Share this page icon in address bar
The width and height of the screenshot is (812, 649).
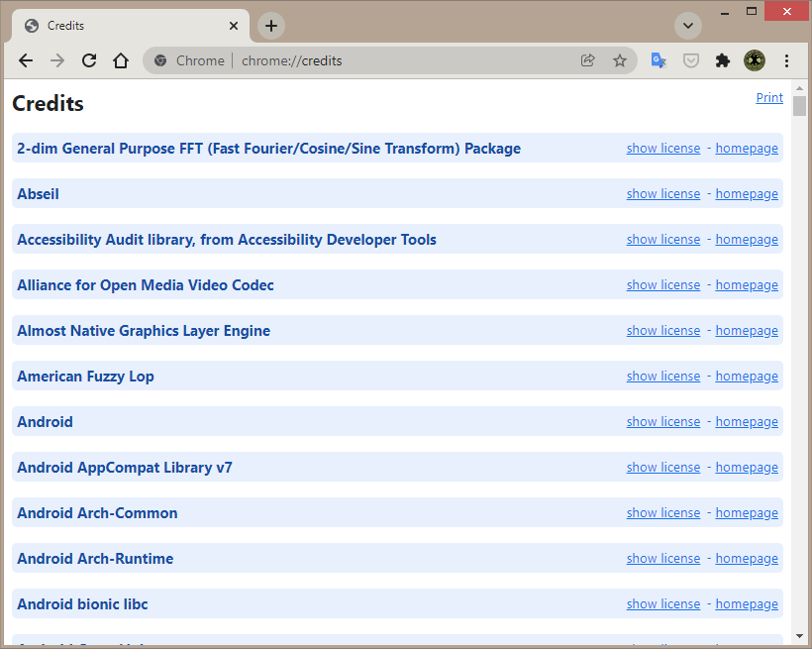coord(588,60)
